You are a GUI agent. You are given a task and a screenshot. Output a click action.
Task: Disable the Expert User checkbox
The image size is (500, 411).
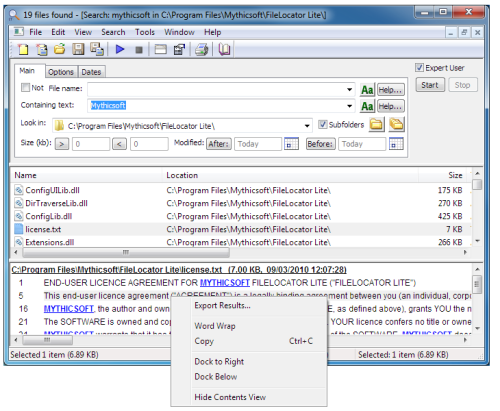pos(419,68)
